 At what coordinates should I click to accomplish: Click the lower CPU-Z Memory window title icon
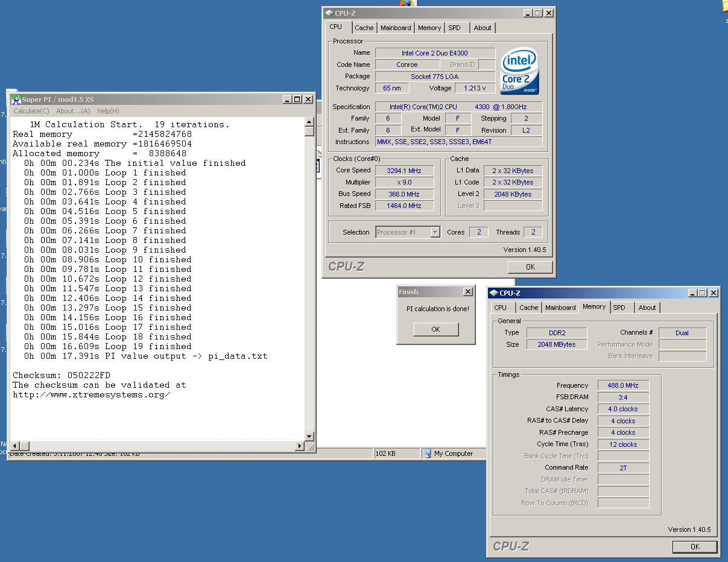click(493, 293)
